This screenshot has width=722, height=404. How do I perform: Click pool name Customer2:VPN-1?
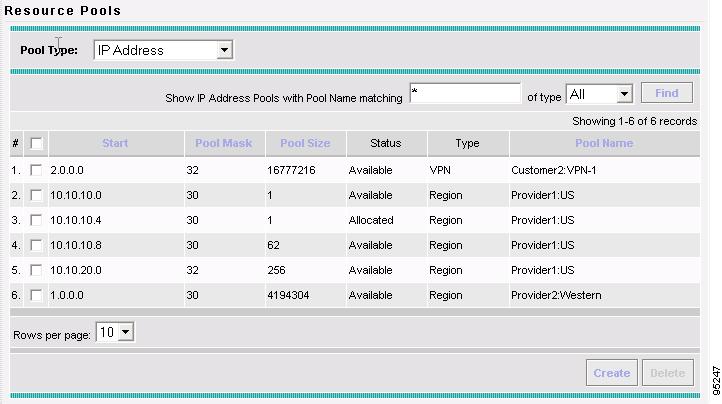click(554, 170)
